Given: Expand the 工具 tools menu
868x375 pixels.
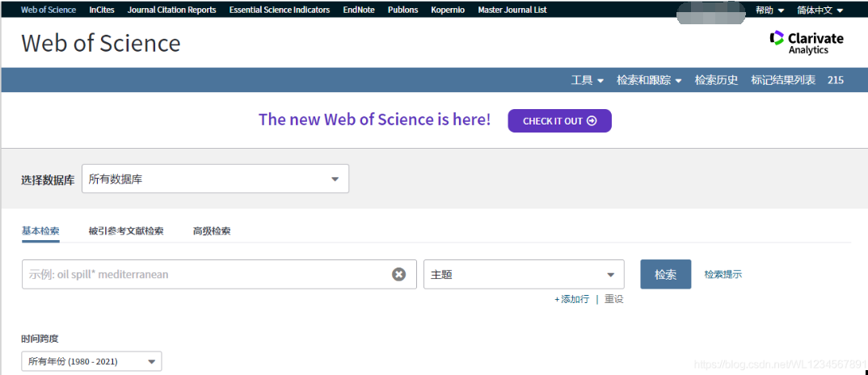Looking at the screenshot, I should [588, 80].
